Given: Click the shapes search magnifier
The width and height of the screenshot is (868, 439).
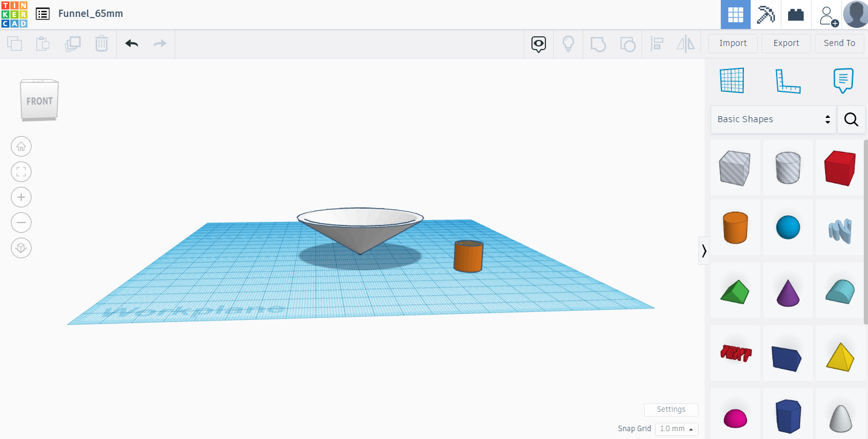Looking at the screenshot, I should pos(851,119).
